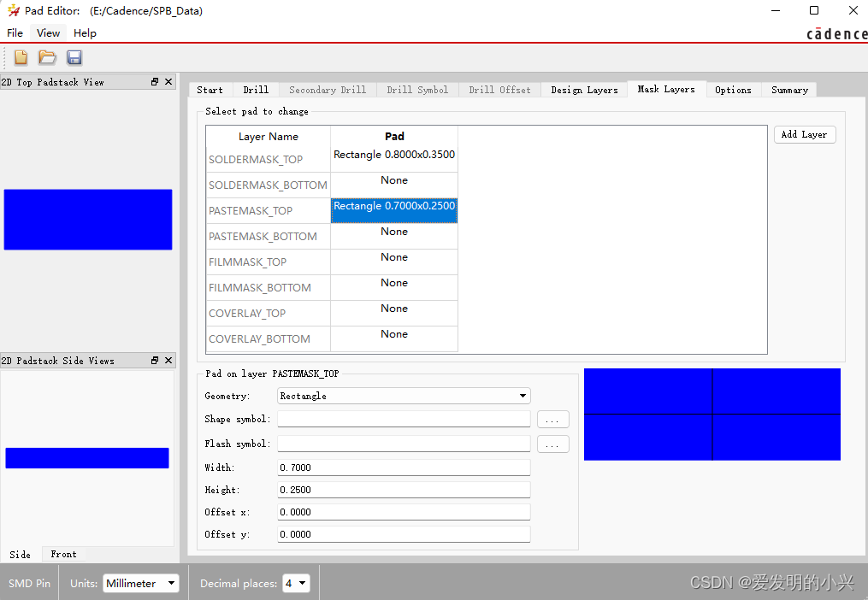Select the FILMMASK_BOTTOM pad cell
Viewport: 868px width, 600px height.
(394, 287)
